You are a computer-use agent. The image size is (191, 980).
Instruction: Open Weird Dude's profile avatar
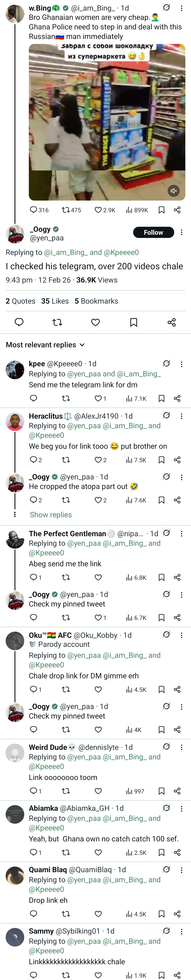tap(15, 753)
